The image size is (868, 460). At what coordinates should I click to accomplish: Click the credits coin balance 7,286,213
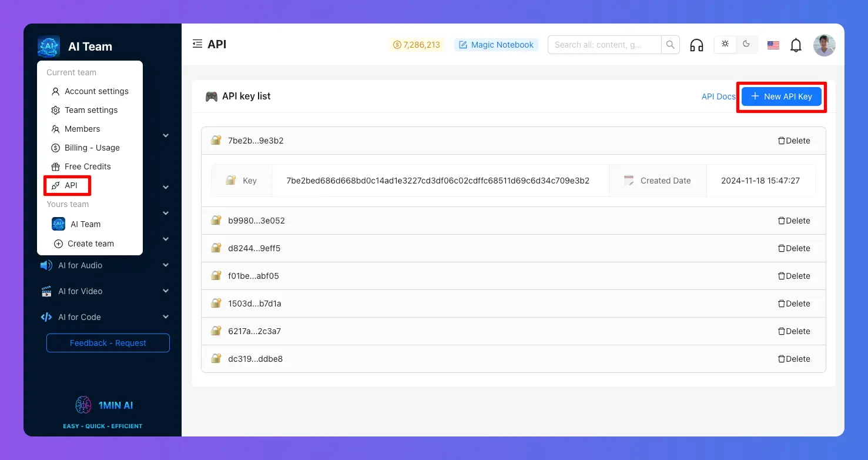coord(417,45)
